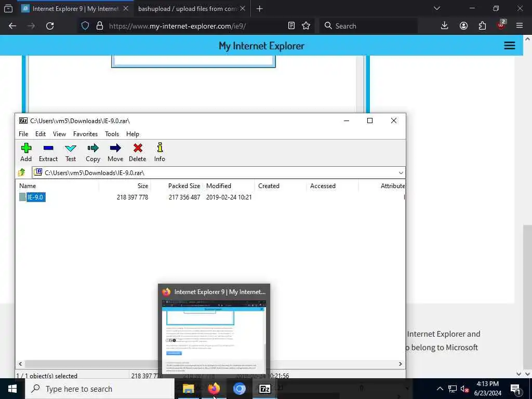The image size is (532, 399).
Task: Click the Move arrow icon
Action: click(x=115, y=152)
